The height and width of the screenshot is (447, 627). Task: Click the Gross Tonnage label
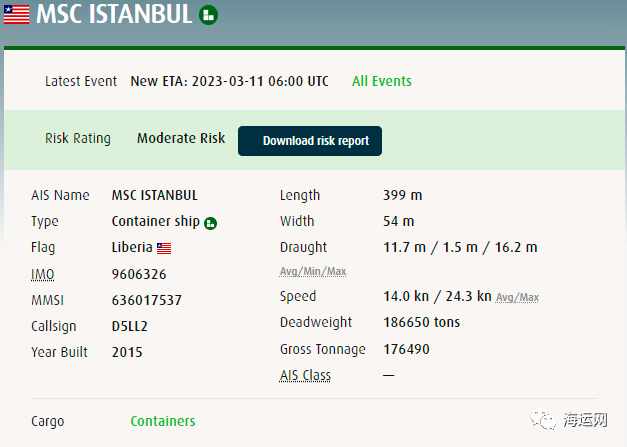coord(323,349)
